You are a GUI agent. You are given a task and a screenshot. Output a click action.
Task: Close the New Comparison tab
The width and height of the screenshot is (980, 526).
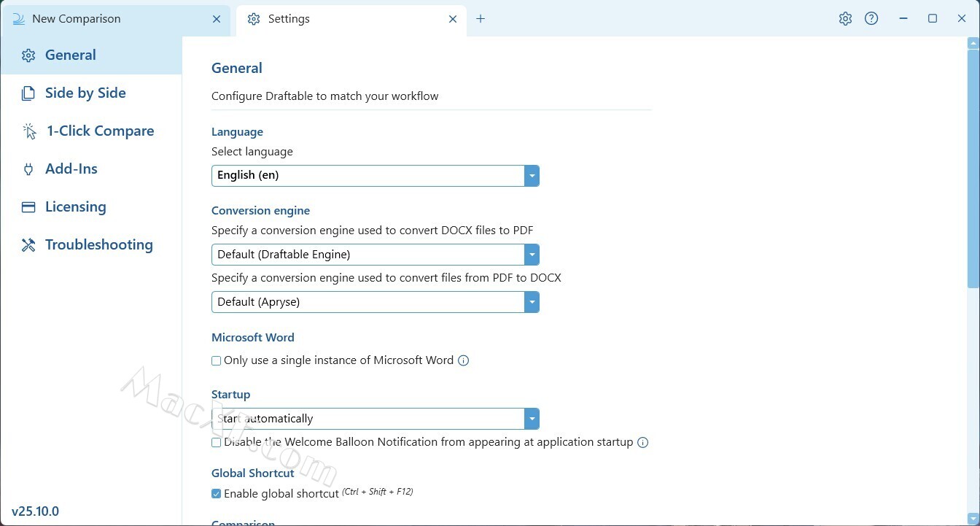pos(217,19)
